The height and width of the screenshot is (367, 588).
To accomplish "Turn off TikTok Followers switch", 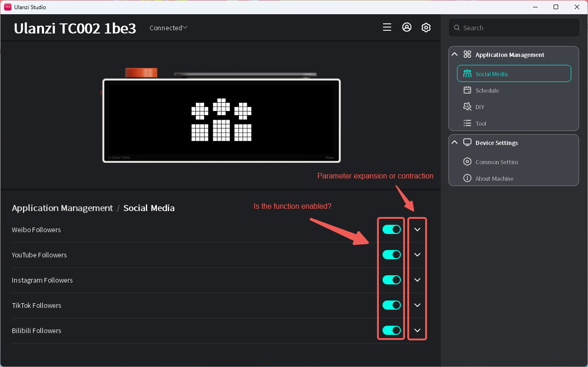I will point(392,305).
